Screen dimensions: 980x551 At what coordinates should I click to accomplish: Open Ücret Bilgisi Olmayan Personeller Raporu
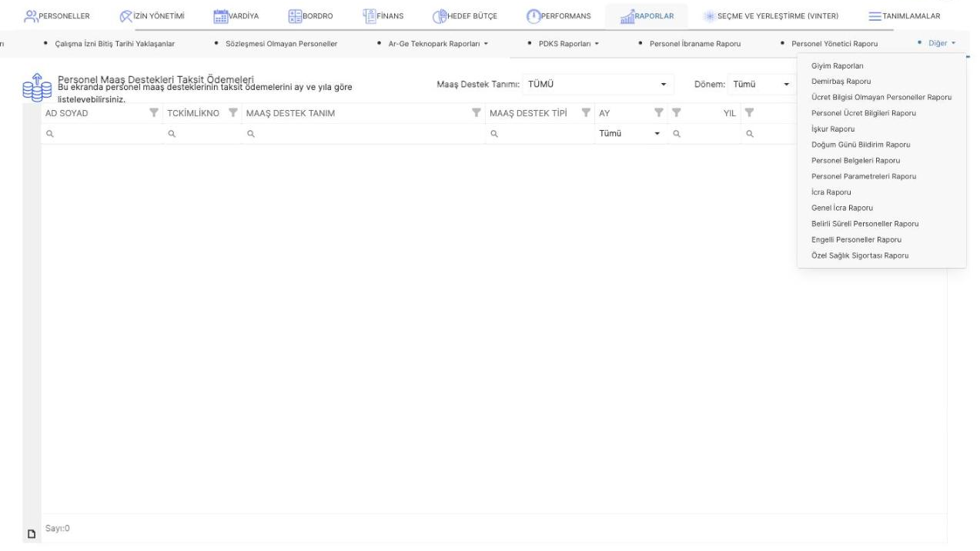click(x=881, y=97)
